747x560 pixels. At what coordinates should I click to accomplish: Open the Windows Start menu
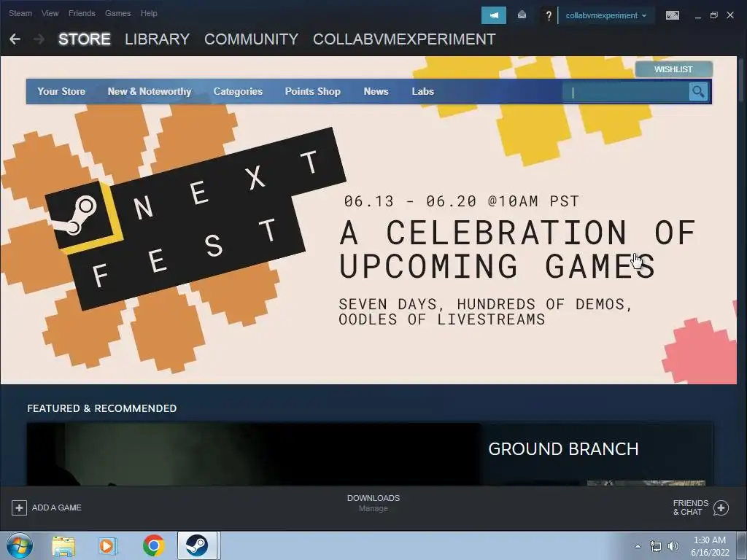(20, 545)
